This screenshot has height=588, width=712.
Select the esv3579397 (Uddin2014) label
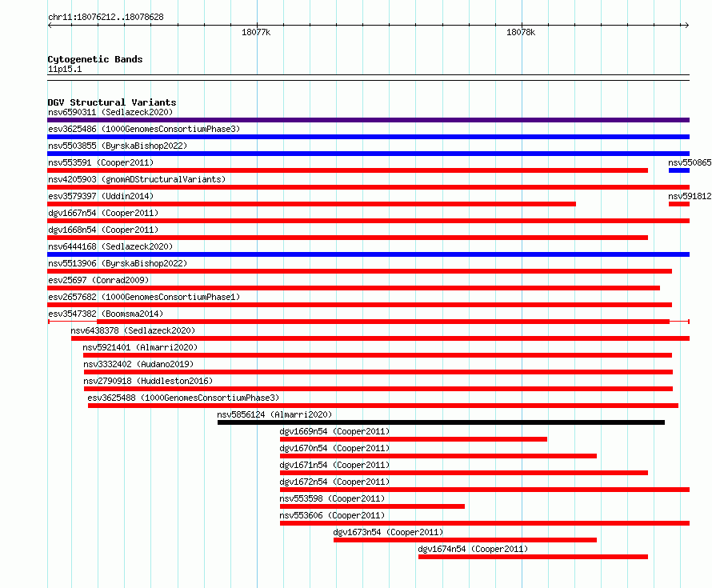pyautogui.click(x=101, y=196)
